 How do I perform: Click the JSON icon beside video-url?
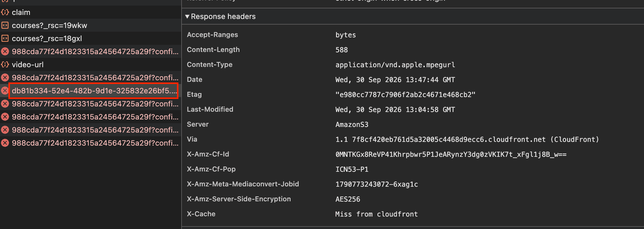point(5,65)
